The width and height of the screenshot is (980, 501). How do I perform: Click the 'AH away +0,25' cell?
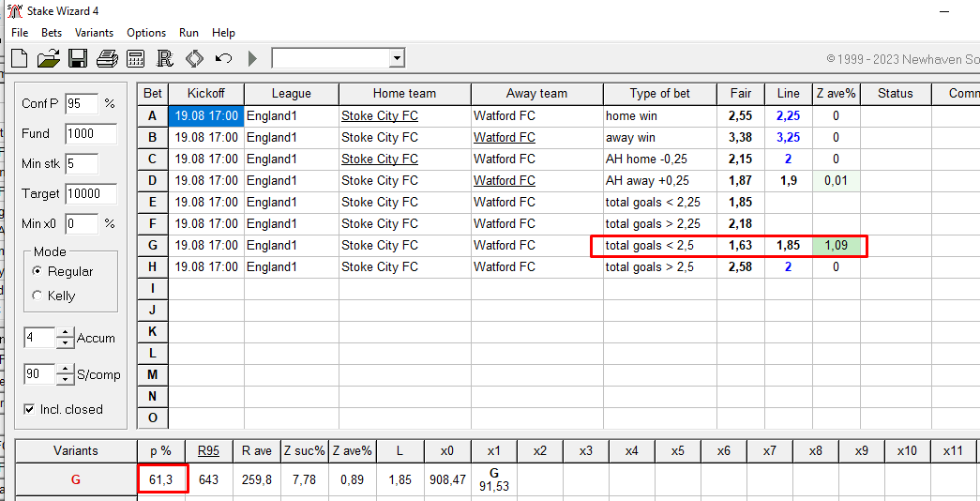click(660, 181)
